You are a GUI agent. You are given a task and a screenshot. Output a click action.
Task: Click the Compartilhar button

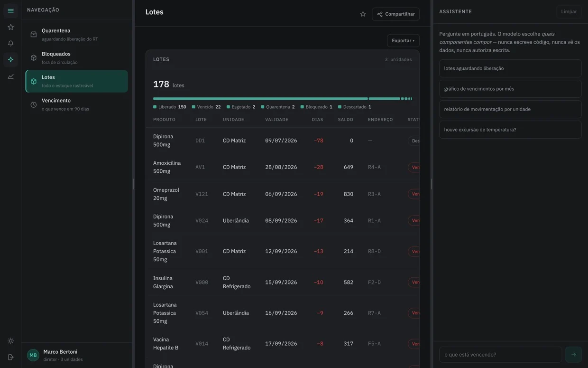[395, 14]
